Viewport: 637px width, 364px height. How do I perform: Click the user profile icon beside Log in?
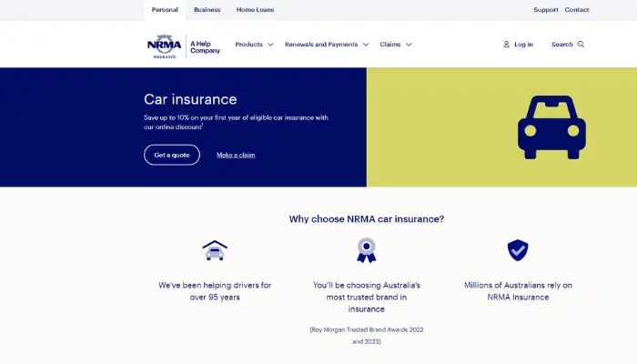click(506, 45)
